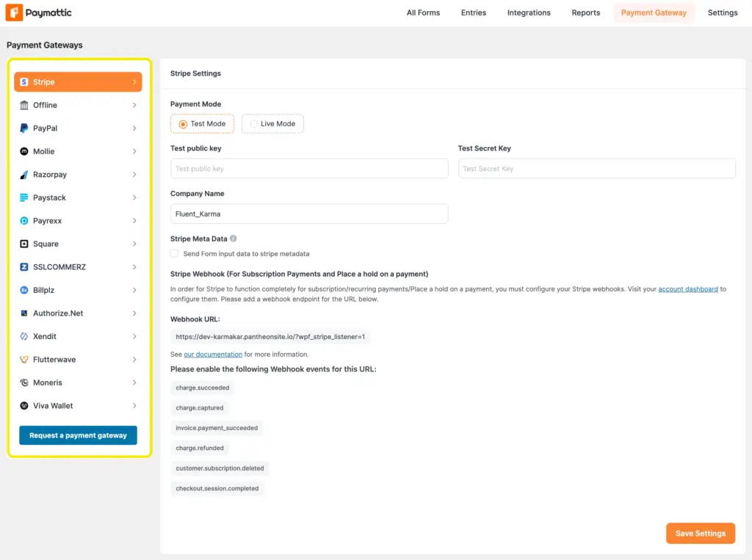This screenshot has height=560, width=752.
Task: Click the Test public key input field
Action: click(308, 168)
